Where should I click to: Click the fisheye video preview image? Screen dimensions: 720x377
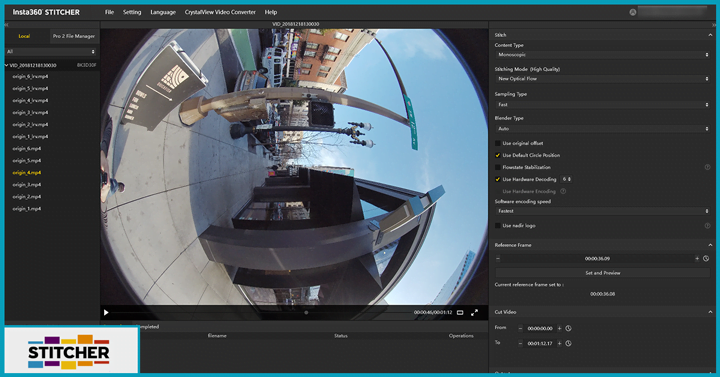pos(294,167)
